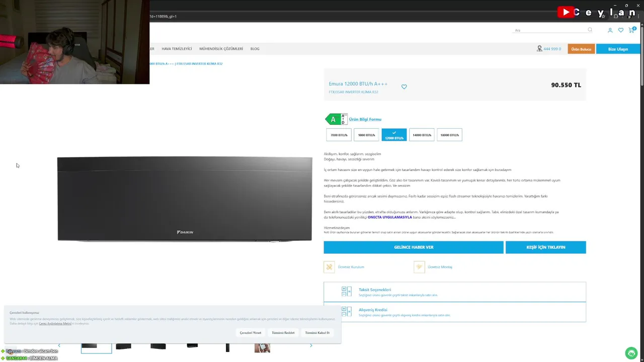
Task: Click the KEŞİF İÇİN TIKLAYIN button
Action: tap(546, 247)
